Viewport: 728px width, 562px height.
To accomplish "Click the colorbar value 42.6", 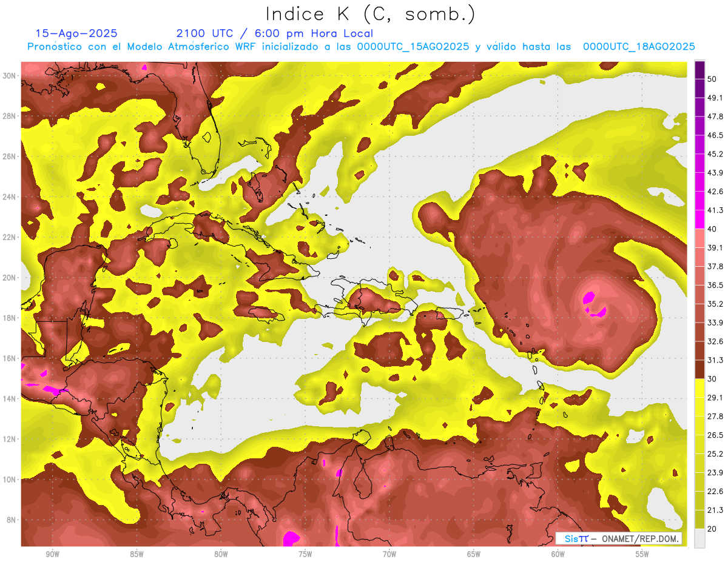I will (x=715, y=192).
